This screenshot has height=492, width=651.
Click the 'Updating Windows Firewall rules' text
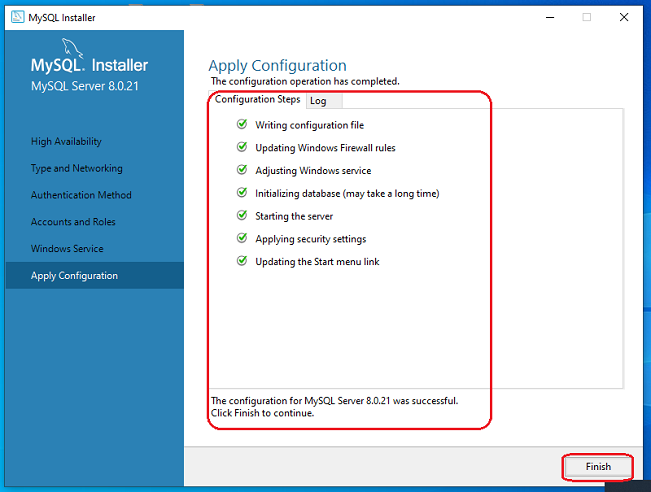tap(325, 148)
